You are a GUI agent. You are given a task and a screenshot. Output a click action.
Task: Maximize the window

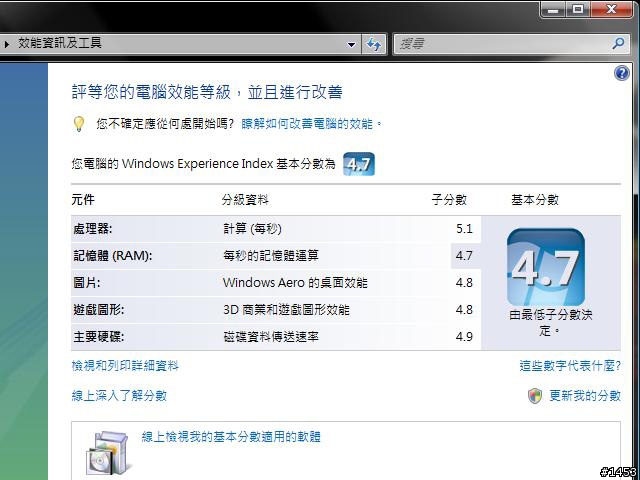click(x=578, y=9)
